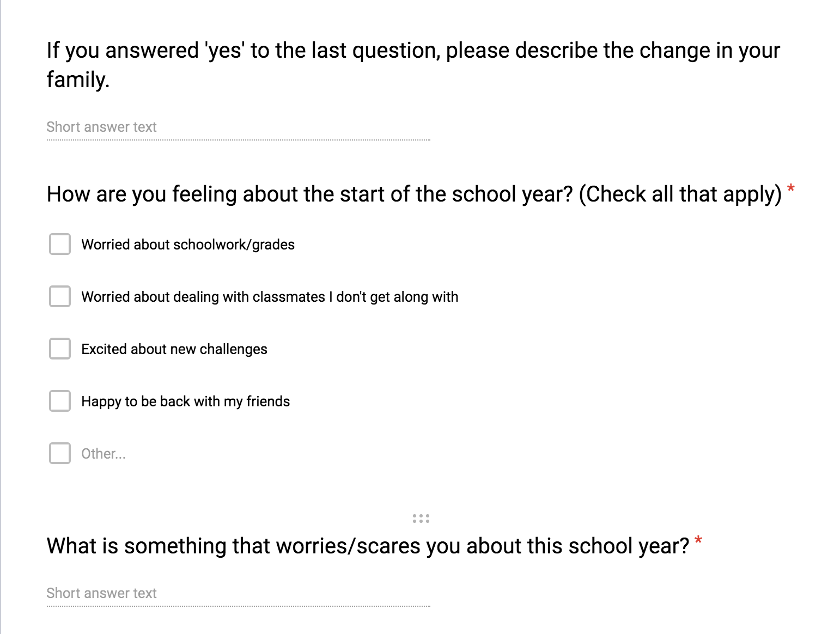840x634 pixels.
Task: Focus the short answer field under the family question
Action: point(238,127)
